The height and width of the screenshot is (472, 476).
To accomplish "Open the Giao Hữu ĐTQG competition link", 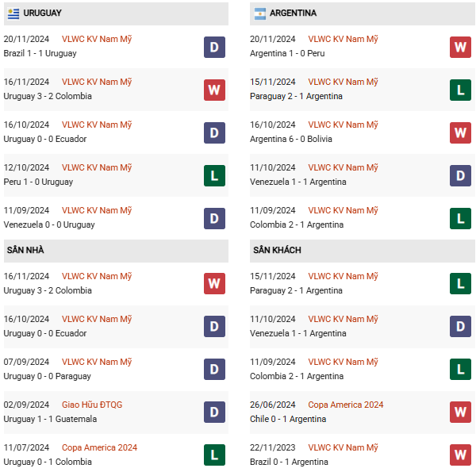I will click(92, 405).
